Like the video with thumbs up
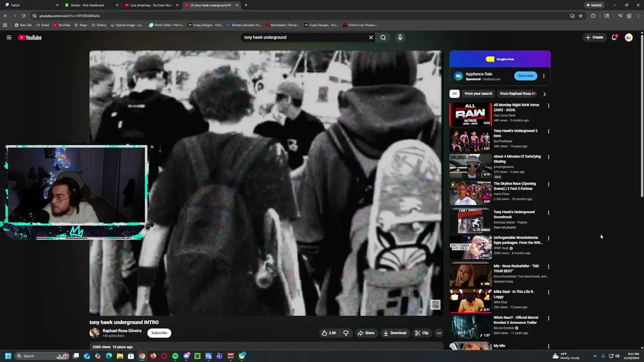 click(x=329, y=333)
